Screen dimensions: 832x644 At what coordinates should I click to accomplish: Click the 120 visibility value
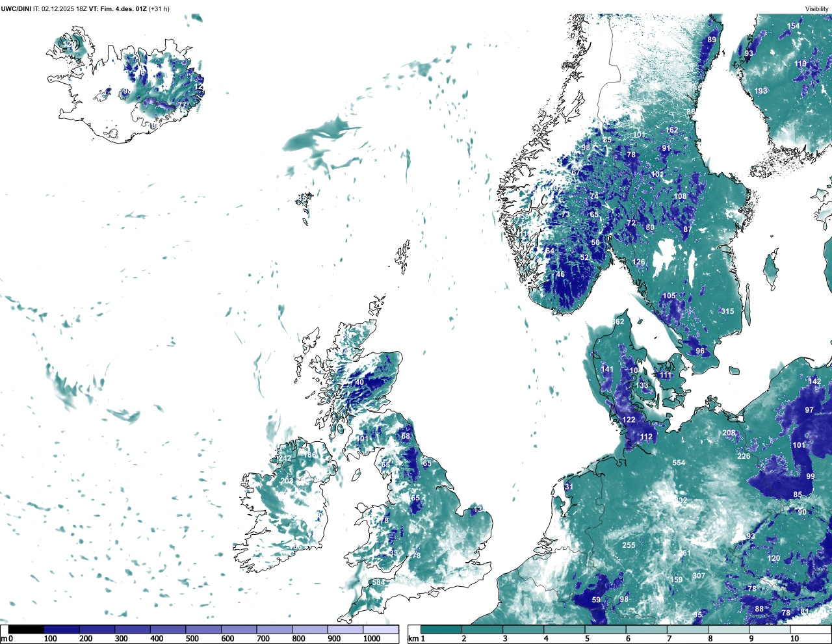pos(773,558)
